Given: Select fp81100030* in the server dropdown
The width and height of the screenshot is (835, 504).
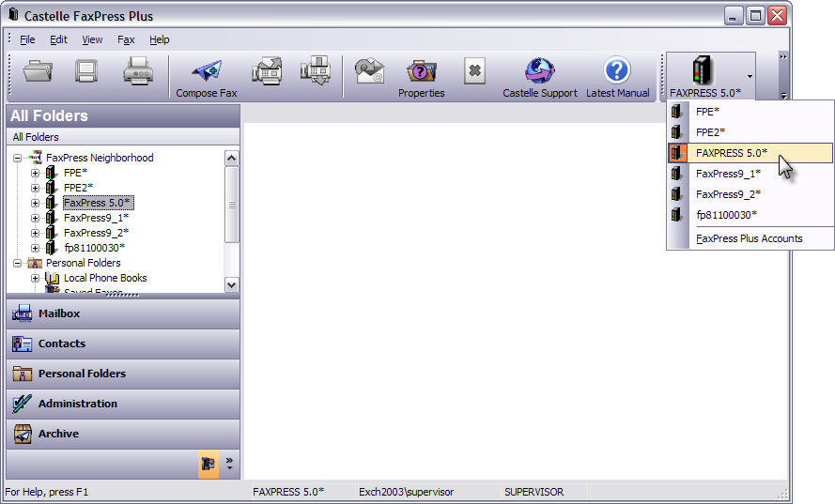Looking at the screenshot, I should [x=750, y=215].
